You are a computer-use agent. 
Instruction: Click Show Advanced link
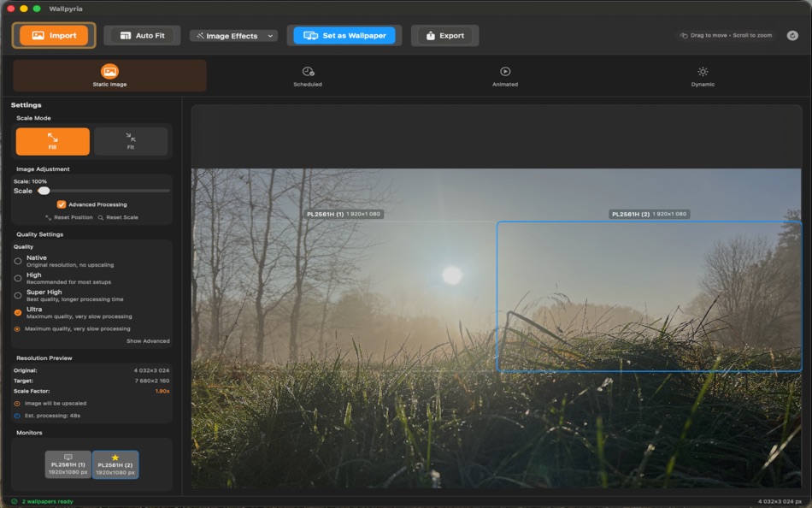click(x=148, y=341)
